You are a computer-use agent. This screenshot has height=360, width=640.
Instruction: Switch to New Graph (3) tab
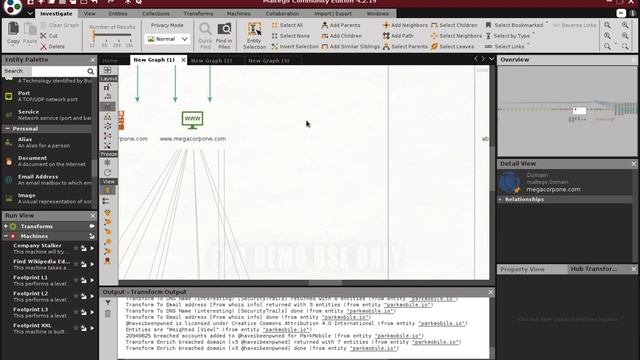pos(269,60)
